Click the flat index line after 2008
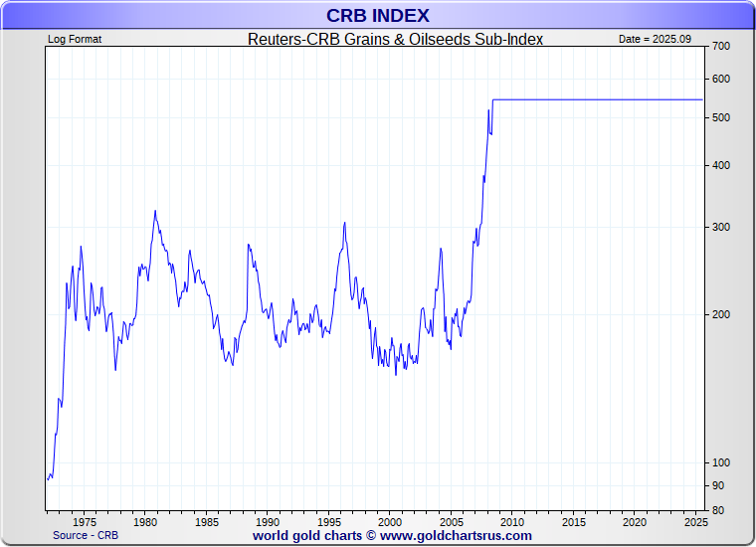The image size is (756, 547). (x=598, y=99)
